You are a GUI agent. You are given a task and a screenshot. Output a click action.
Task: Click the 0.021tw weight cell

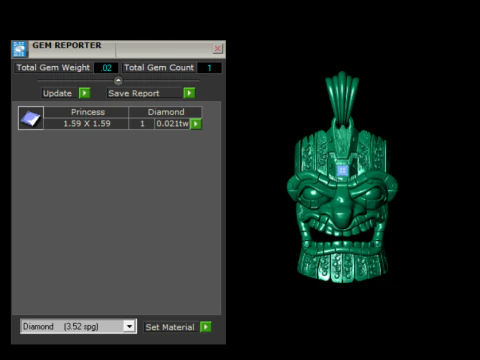(x=172, y=124)
